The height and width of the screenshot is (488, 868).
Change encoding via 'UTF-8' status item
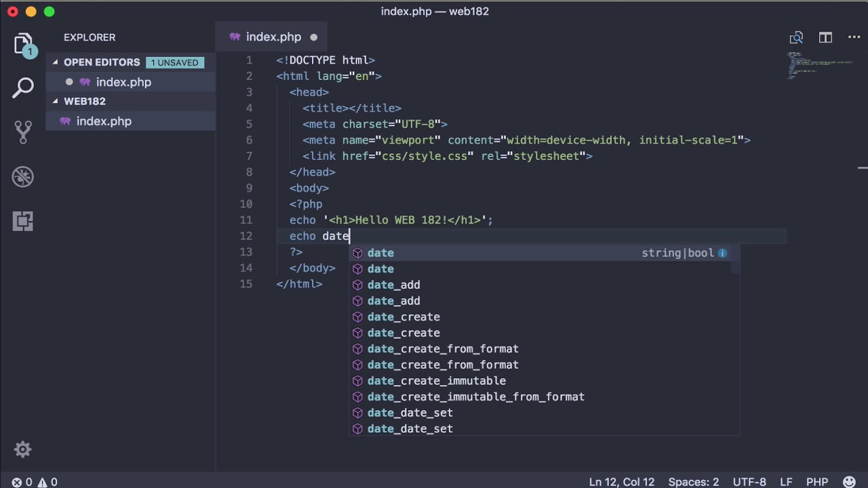(749, 482)
